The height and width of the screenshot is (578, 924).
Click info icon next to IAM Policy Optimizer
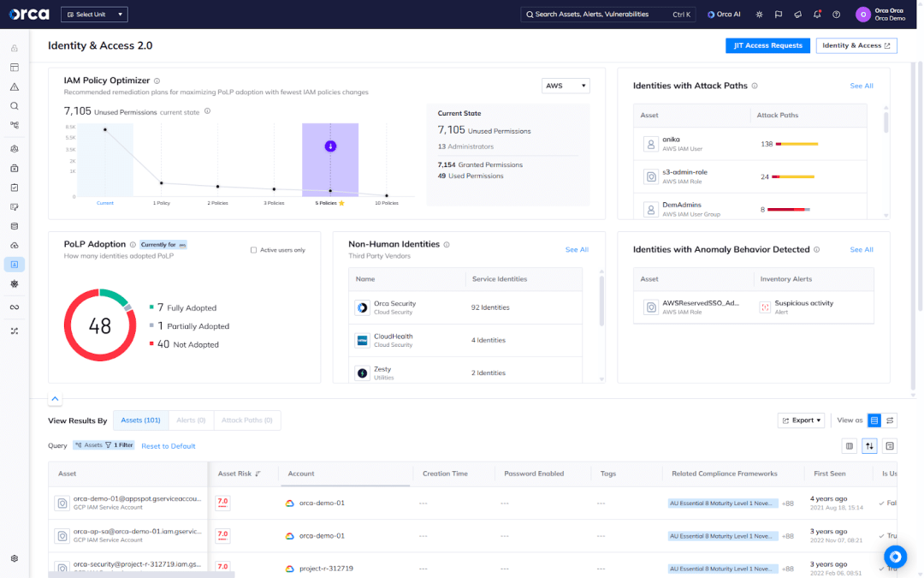click(x=157, y=80)
